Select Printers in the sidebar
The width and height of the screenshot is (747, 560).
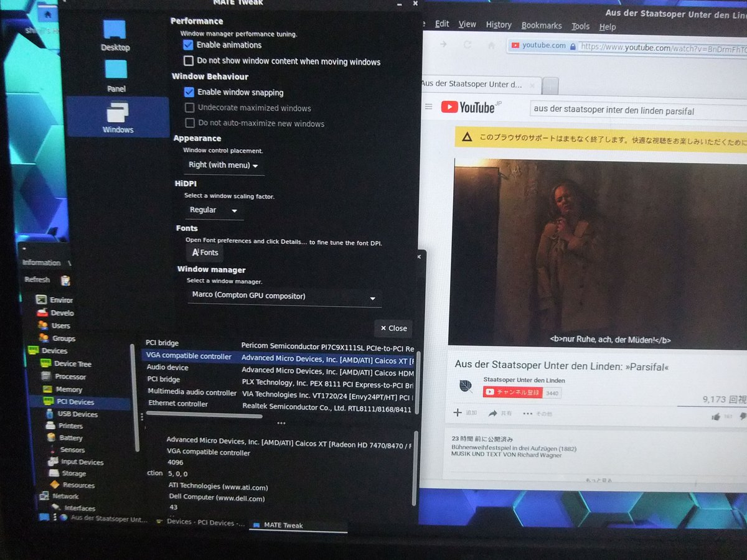pyautogui.click(x=64, y=426)
